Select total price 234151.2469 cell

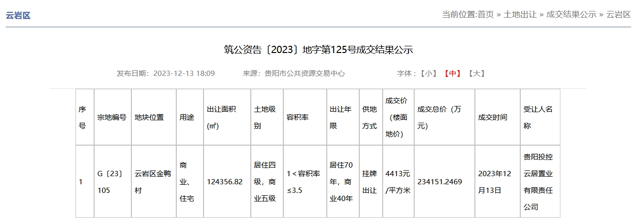(440, 182)
